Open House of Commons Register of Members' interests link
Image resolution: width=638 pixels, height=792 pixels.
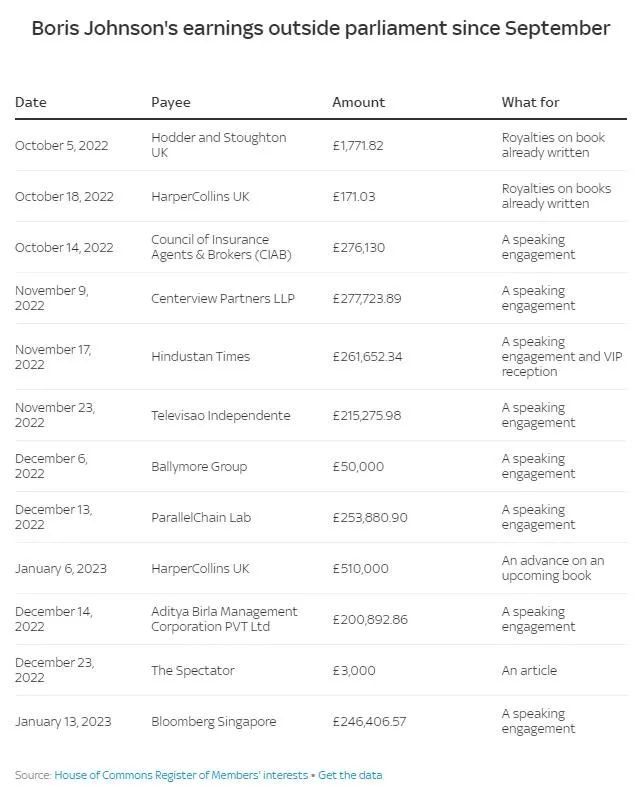tap(181, 775)
